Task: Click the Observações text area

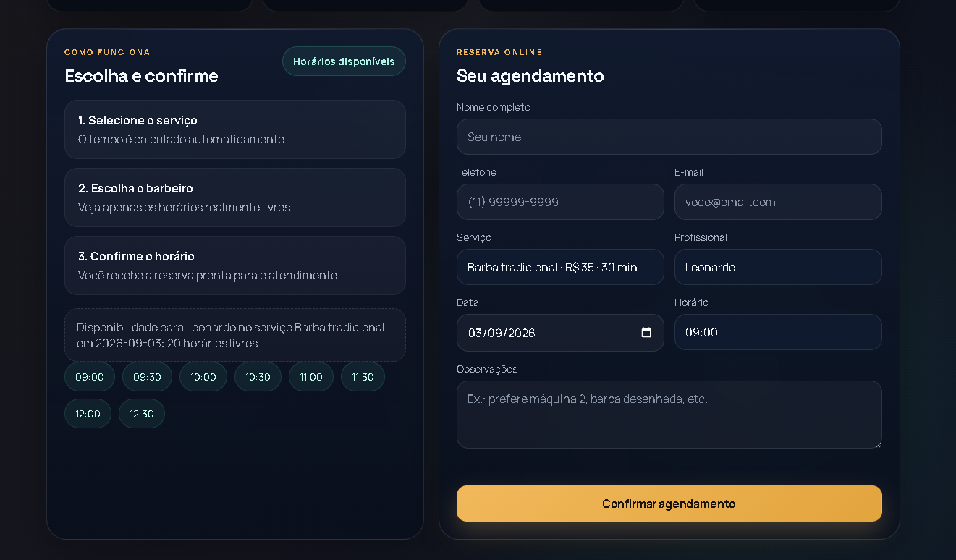Action: pyautogui.click(x=669, y=415)
